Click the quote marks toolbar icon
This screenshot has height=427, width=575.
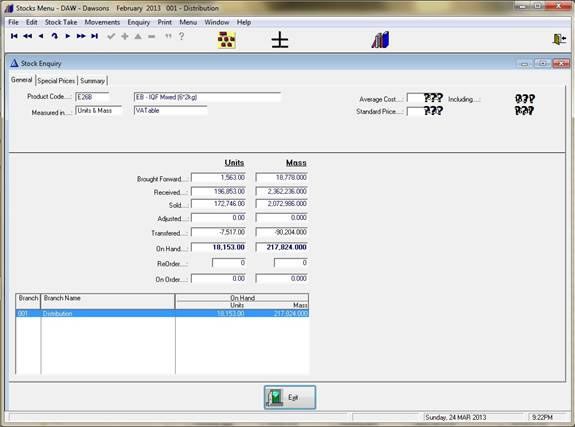tap(168, 36)
